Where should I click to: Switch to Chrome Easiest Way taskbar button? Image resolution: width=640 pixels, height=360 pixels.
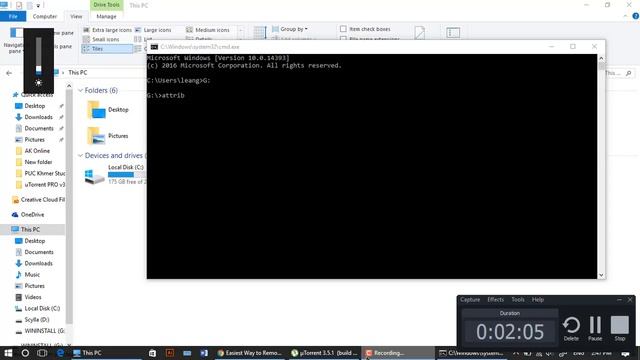250,353
